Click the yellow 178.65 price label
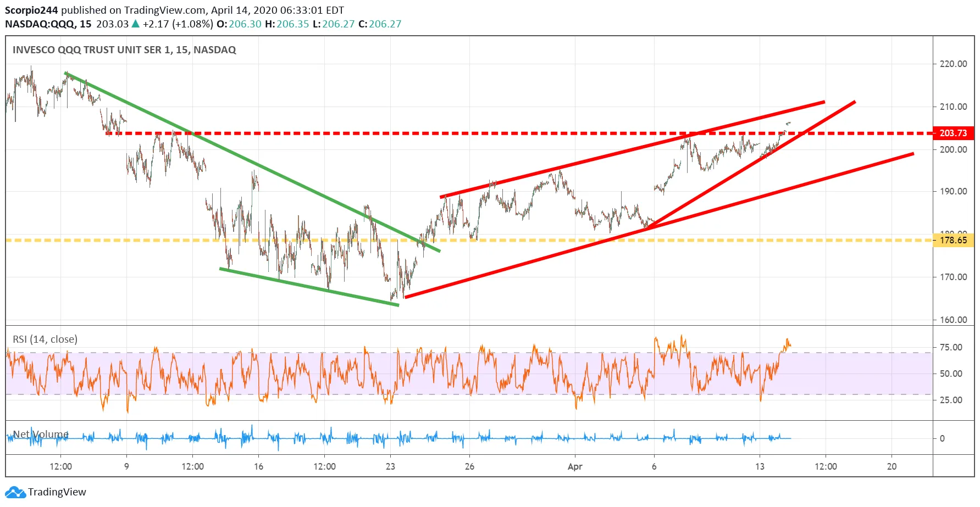Image resolution: width=980 pixels, height=507 pixels. pos(954,240)
